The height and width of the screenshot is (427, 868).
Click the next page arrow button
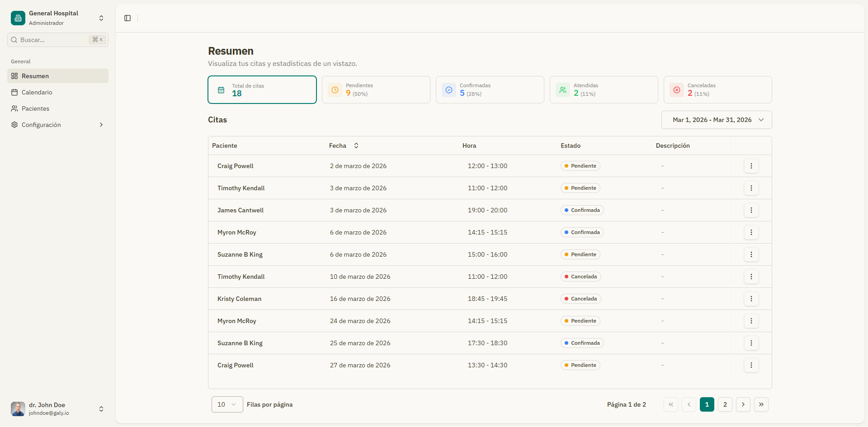click(x=743, y=404)
